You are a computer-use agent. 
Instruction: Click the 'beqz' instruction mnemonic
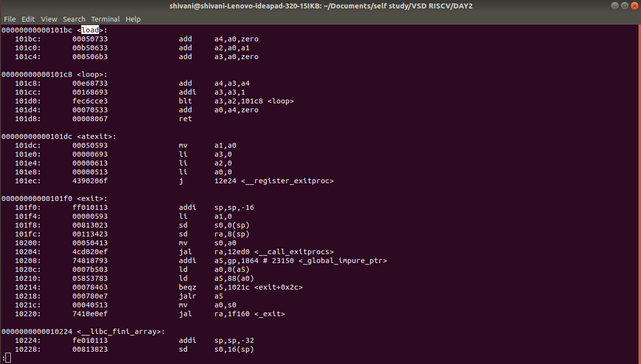pos(187,287)
